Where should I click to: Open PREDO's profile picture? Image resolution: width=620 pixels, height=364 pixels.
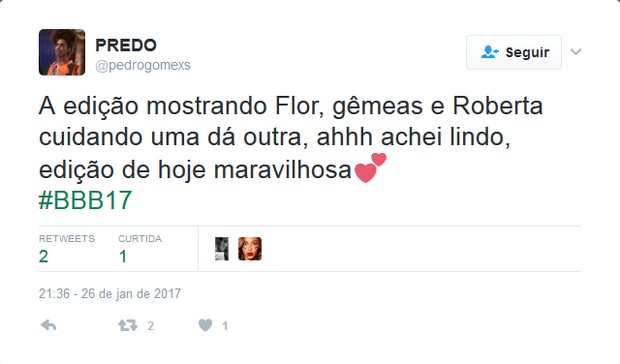coord(62,52)
